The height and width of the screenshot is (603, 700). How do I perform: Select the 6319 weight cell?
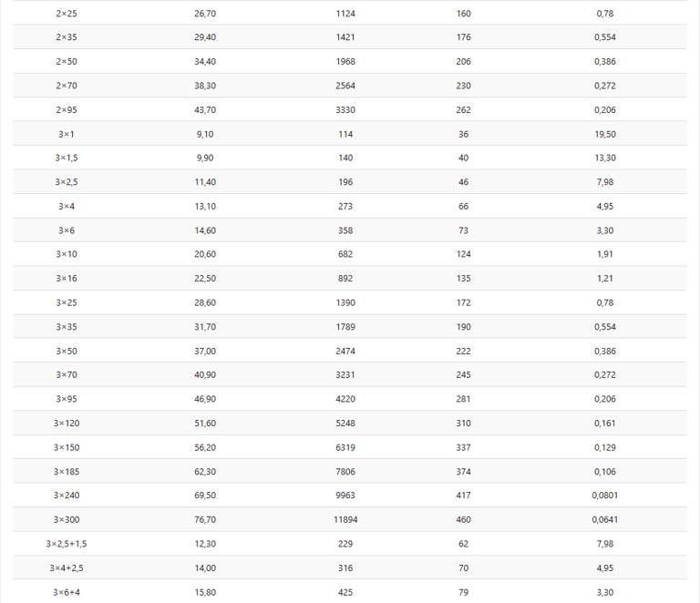click(345, 447)
